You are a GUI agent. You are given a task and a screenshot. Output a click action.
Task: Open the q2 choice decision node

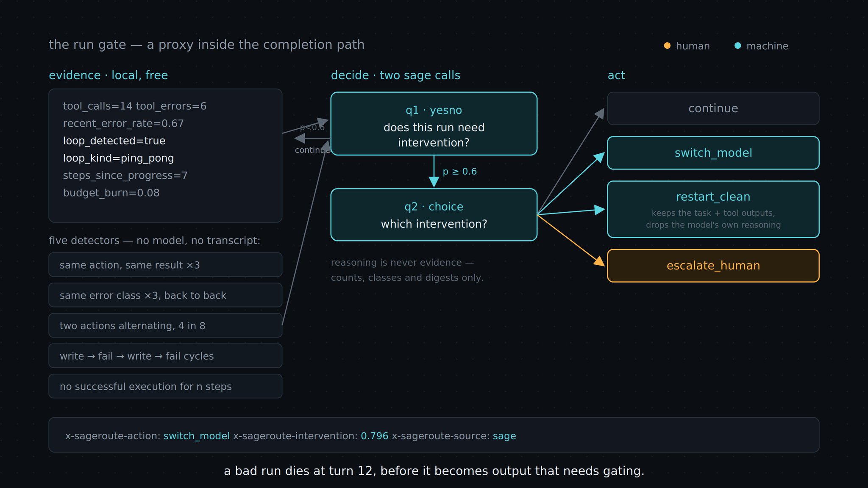click(434, 215)
